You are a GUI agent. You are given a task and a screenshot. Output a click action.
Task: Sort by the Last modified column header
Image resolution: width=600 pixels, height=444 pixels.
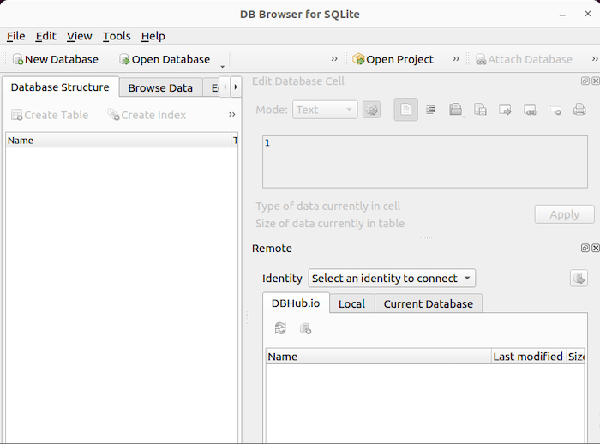(528, 356)
